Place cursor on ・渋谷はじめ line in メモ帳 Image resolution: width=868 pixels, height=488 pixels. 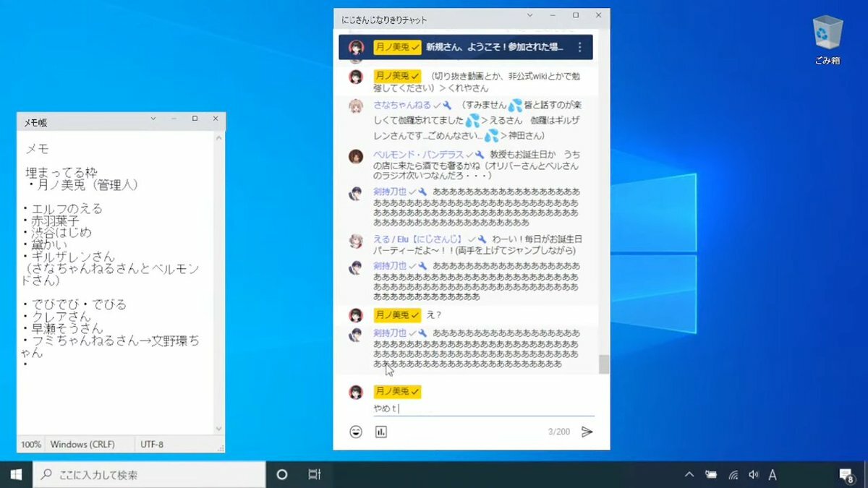click(57, 233)
